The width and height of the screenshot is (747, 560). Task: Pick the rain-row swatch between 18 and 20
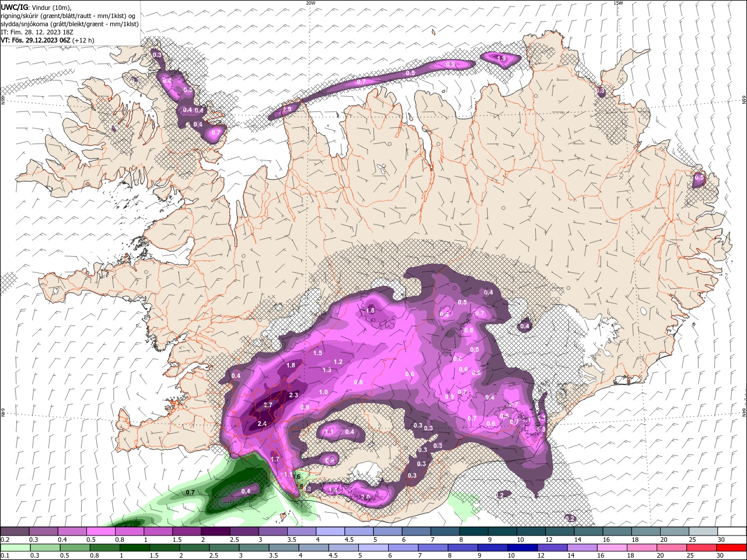click(641, 548)
